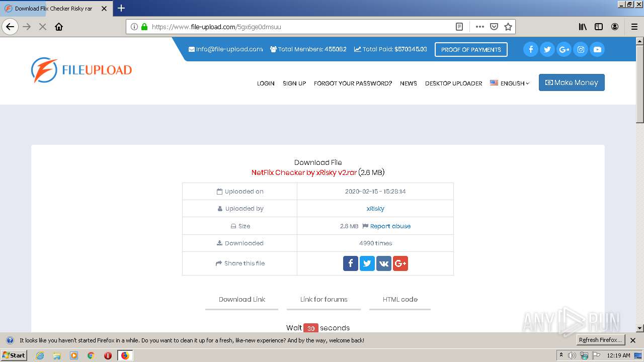This screenshot has height=362, width=644.
Task: Click PROOF OF PAYMENTS button
Action: pos(471,49)
